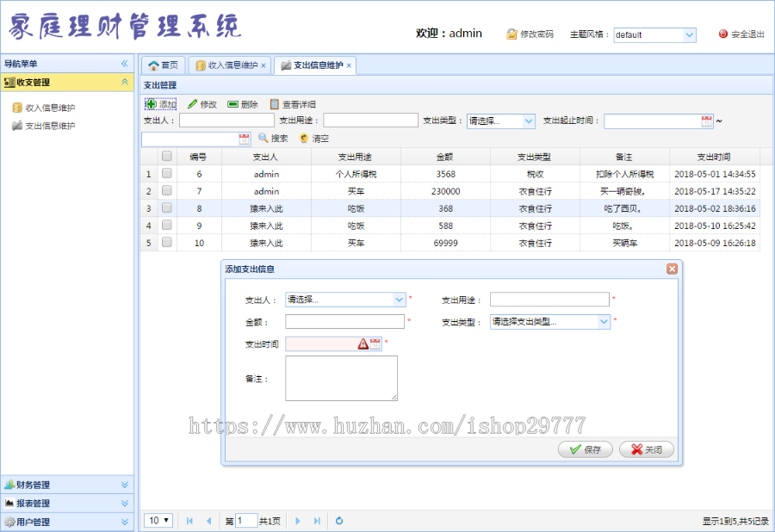775x532 pixels.
Task: Click the page number input field showing 1
Action: pos(245,521)
